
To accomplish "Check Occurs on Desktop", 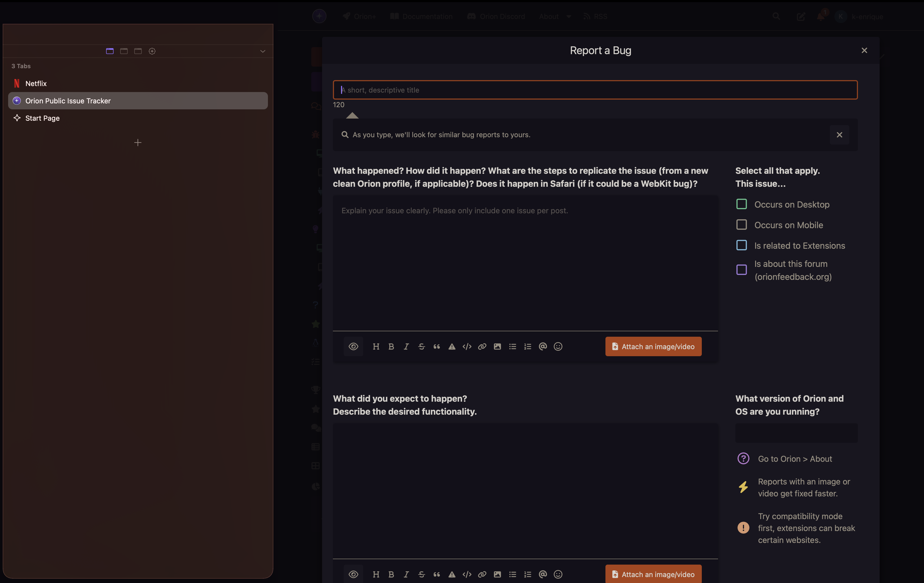I will coord(741,204).
